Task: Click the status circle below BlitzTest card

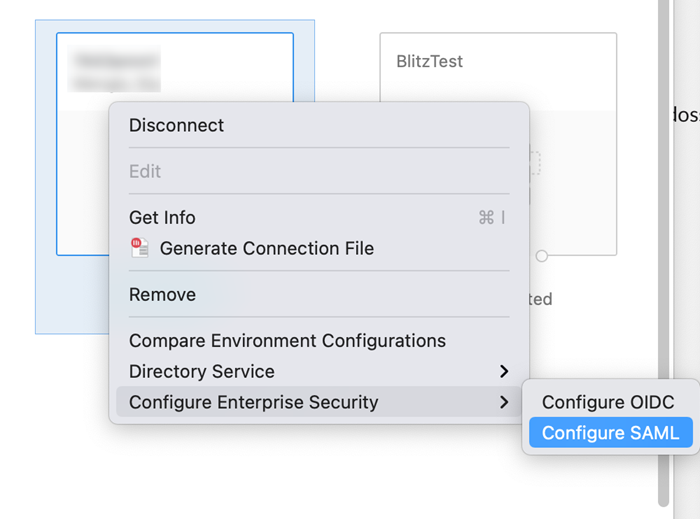Action: [x=542, y=256]
